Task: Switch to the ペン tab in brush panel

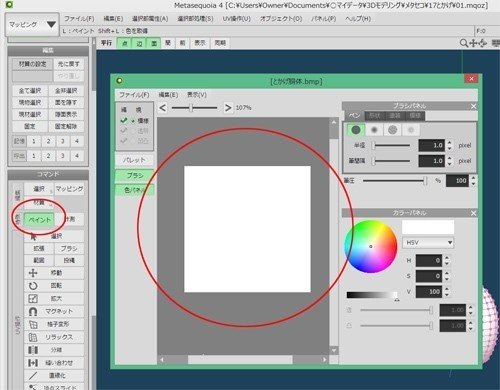Action: [x=354, y=116]
